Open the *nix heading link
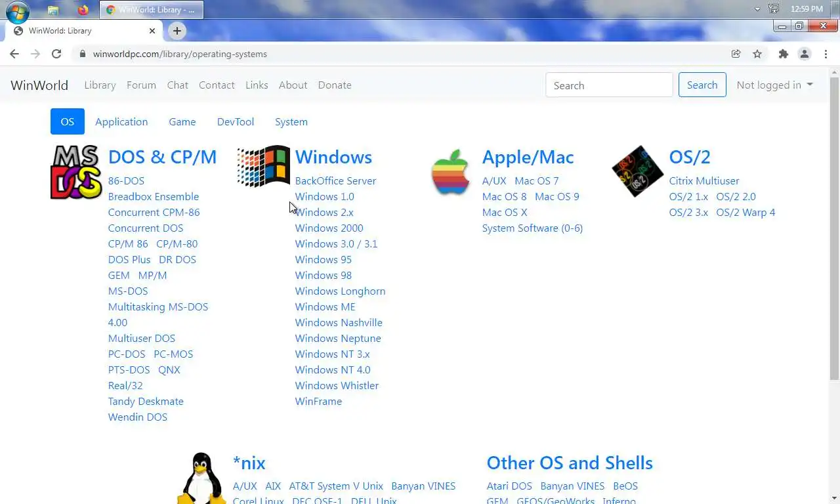This screenshot has height=504, width=840. pos(249,463)
